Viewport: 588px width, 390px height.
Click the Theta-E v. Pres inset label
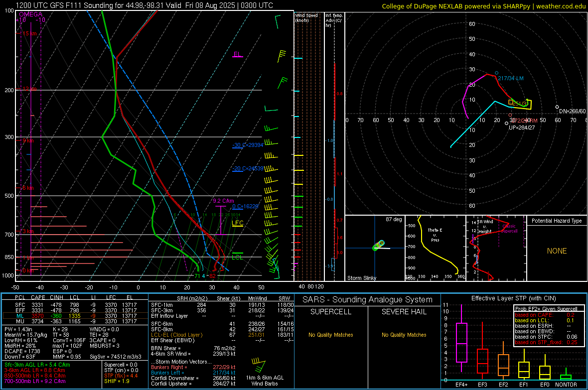pos(435,235)
